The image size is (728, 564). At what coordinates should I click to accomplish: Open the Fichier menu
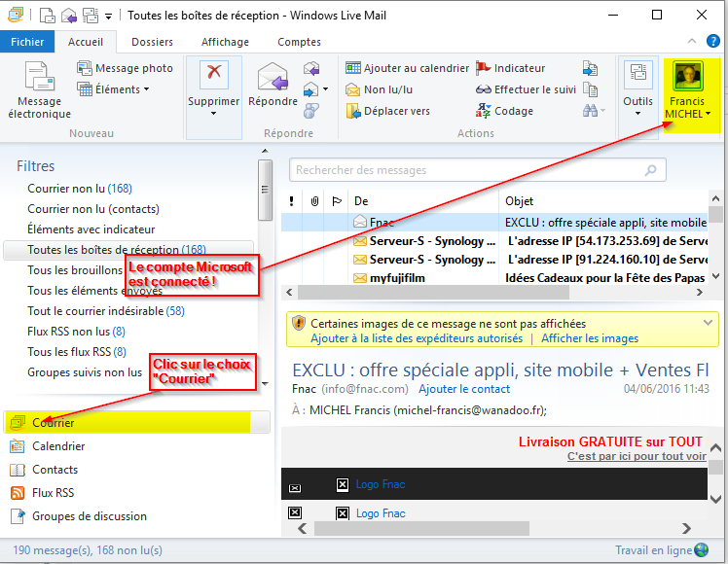point(27,42)
